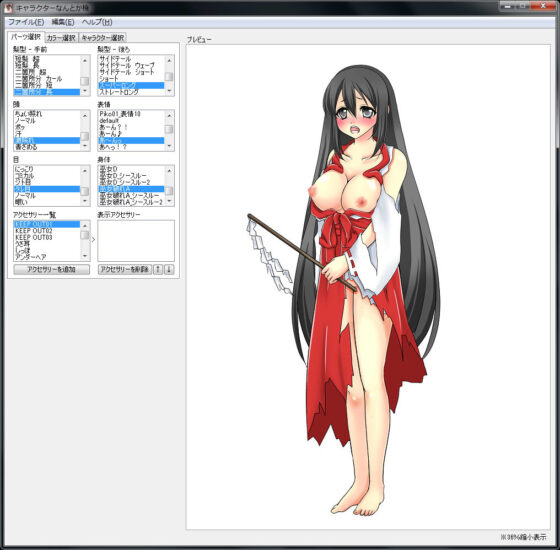Click the application icon in the title bar

pos(8,8)
